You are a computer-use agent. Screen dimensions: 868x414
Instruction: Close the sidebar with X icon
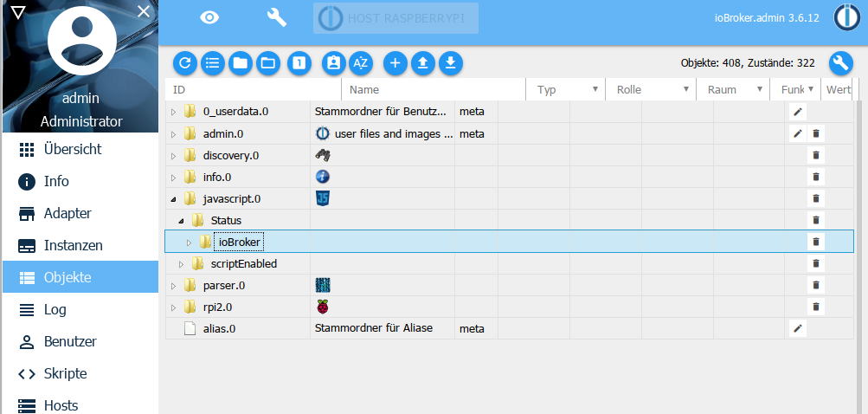pyautogui.click(x=144, y=11)
